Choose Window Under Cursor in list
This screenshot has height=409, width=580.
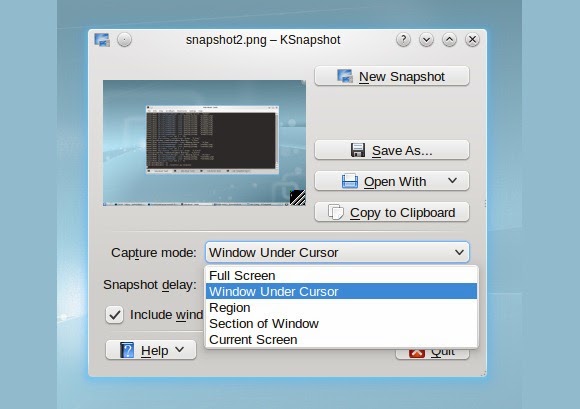(x=341, y=291)
